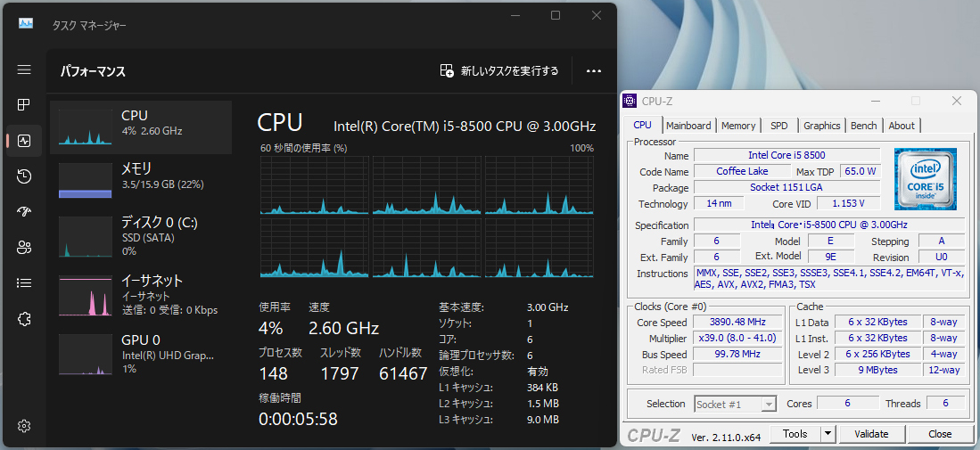Click the Max TDP value 65.0 W
This screenshot has width=980, height=450.
point(860,172)
